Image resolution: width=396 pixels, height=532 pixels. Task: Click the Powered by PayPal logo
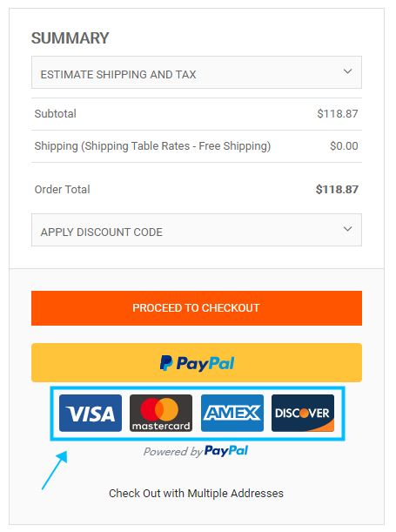196,451
